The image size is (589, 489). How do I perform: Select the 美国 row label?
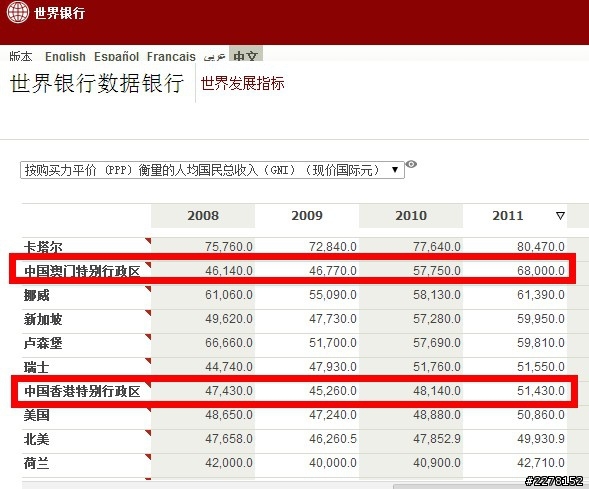coord(36,415)
